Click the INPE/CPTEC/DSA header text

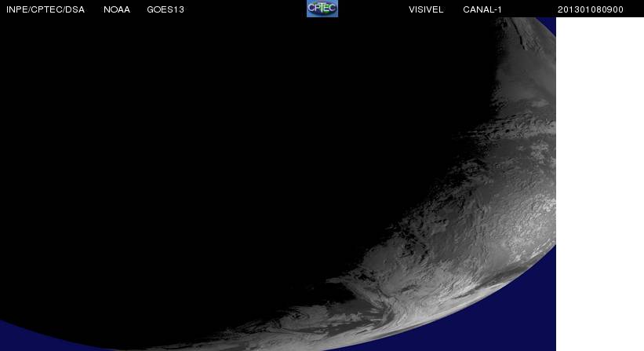(45, 10)
